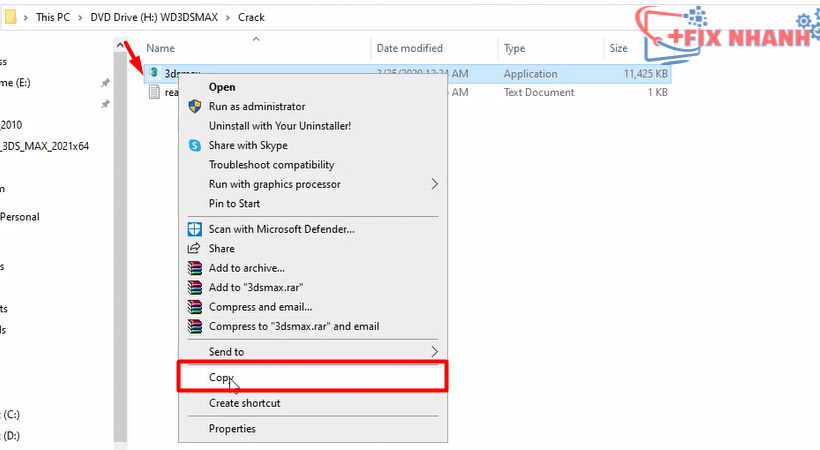Choose Troubleshoot compatibility option
The image size is (820, 450).
pyautogui.click(x=271, y=165)
